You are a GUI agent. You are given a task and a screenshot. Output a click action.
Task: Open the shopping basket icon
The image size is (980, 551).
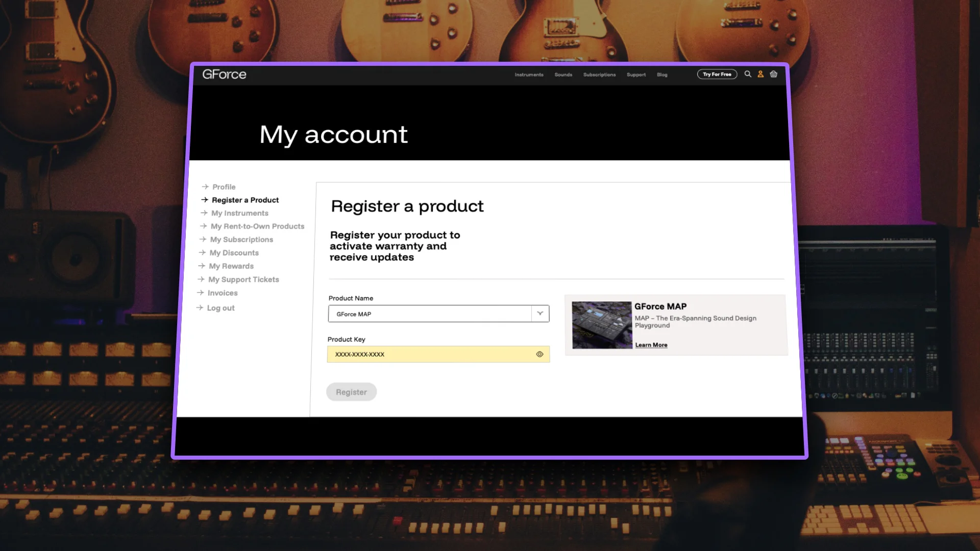[x=774, y=74]
